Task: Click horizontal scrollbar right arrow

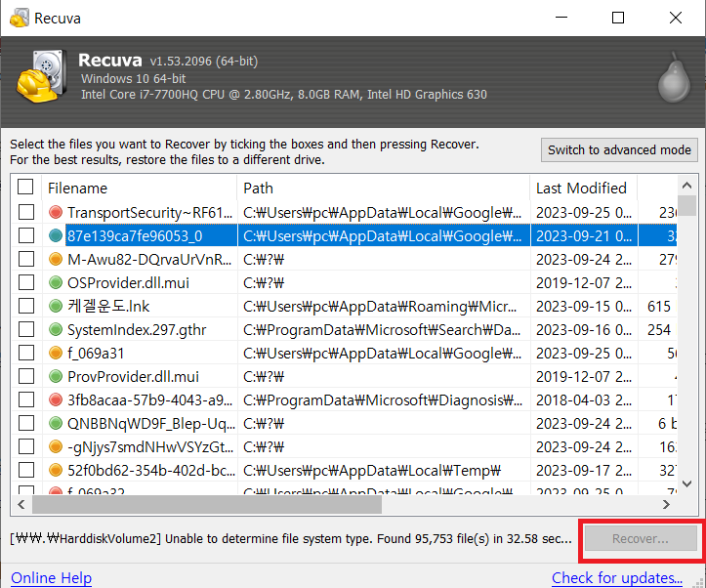Action: coord(666,504)
